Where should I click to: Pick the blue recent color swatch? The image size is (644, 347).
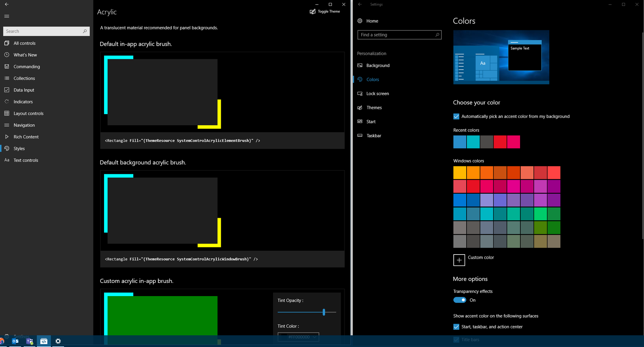460,142
